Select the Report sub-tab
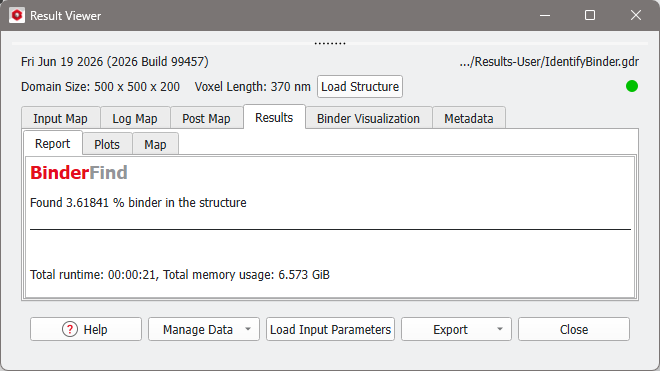Screen dimensions: 660x371 [x=53, y=144]
